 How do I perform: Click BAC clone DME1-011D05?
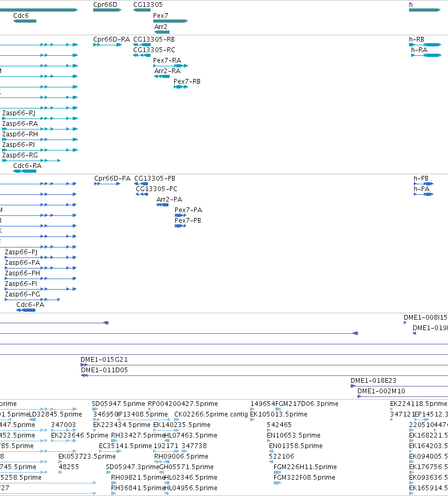[x=264, y=375]
